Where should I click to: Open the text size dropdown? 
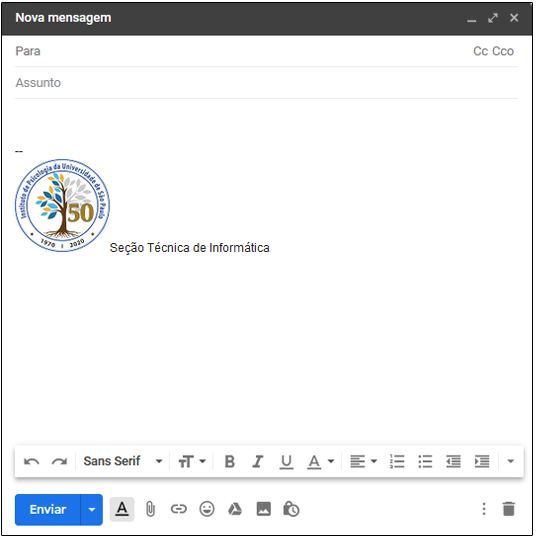pos(192,462)
